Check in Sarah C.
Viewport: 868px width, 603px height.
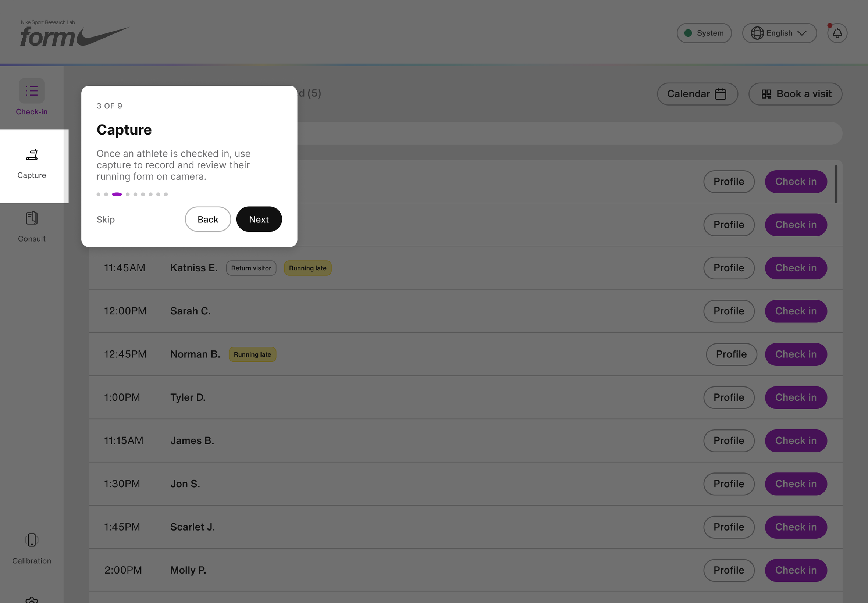click(796, 311)
